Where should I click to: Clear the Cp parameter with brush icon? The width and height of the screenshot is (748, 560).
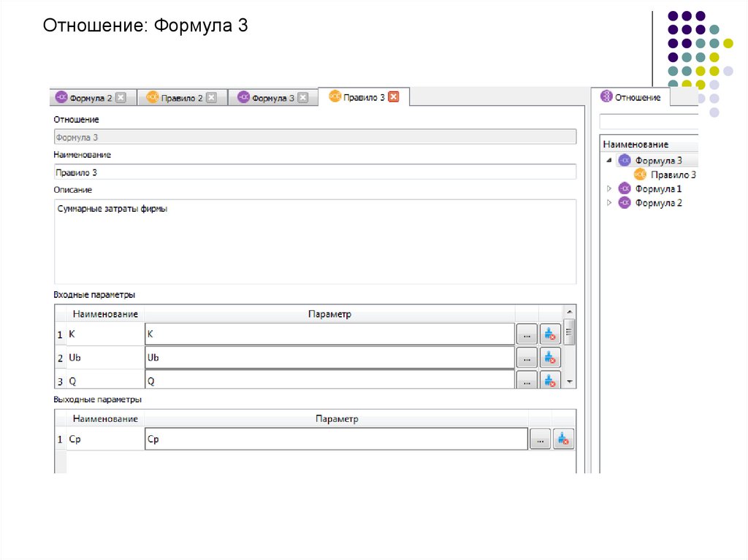563,440
